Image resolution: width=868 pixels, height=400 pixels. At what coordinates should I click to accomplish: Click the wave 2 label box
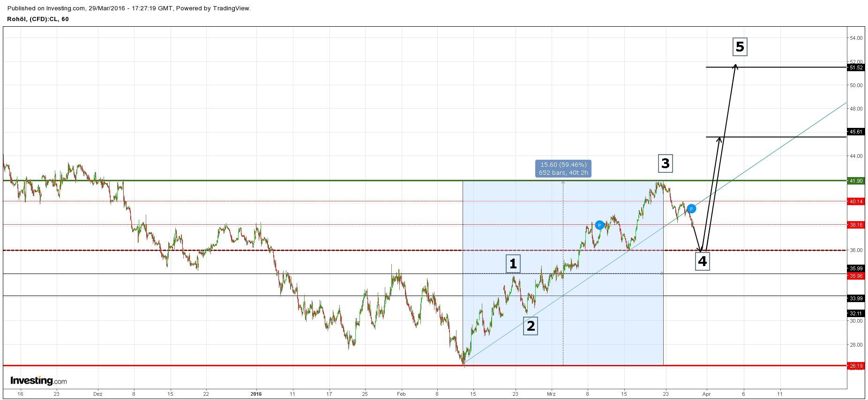tap(531, 326)
